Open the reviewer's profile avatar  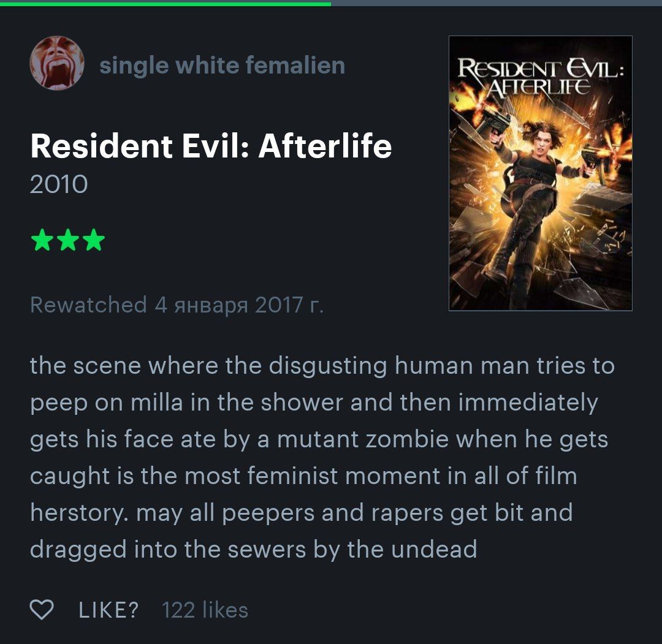point(57,63)
